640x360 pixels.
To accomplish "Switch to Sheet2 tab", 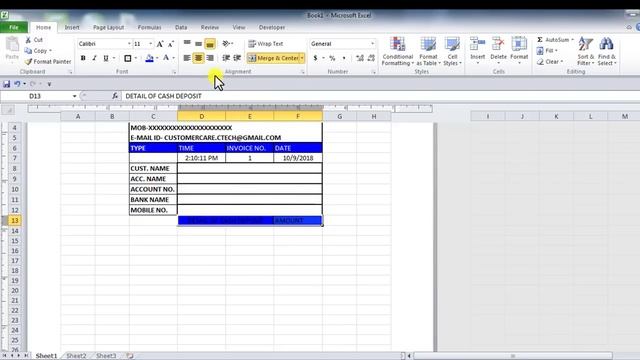I will point(76,356).
